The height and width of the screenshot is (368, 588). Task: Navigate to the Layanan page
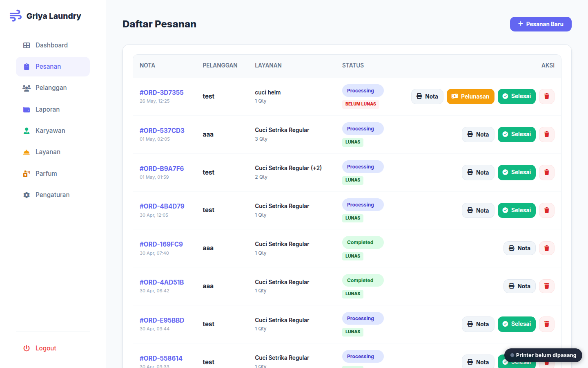pyautogui.click(x=53, y=152)
